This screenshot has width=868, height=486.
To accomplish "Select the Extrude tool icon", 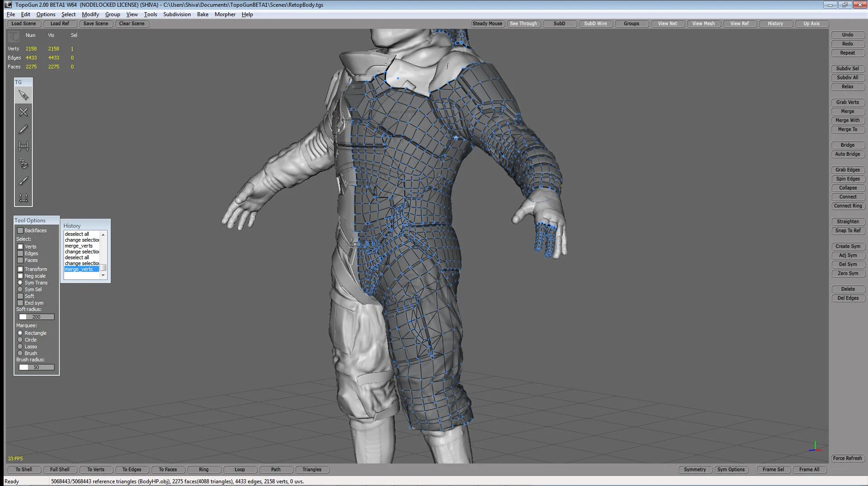I will tap(24, 197).
